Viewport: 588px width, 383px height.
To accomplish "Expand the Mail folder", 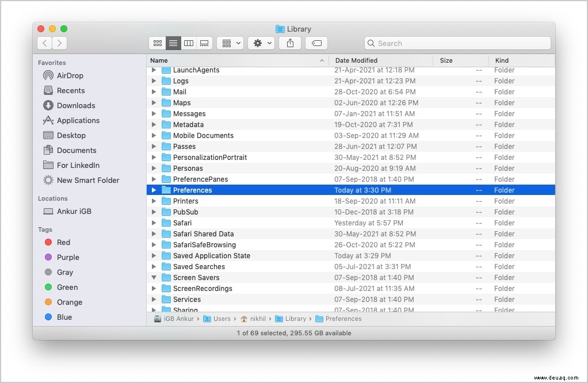I will tap(154, 92).
